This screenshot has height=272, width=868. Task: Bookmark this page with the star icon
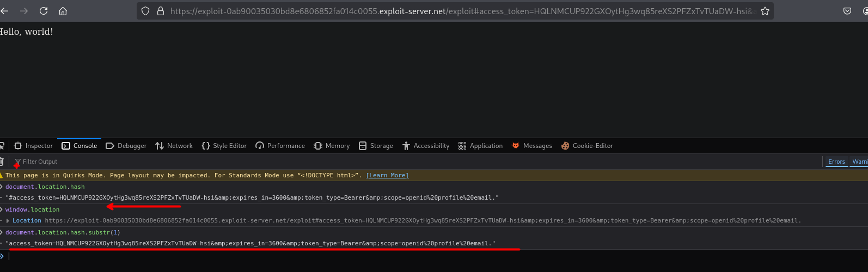(x=765, y=11)
